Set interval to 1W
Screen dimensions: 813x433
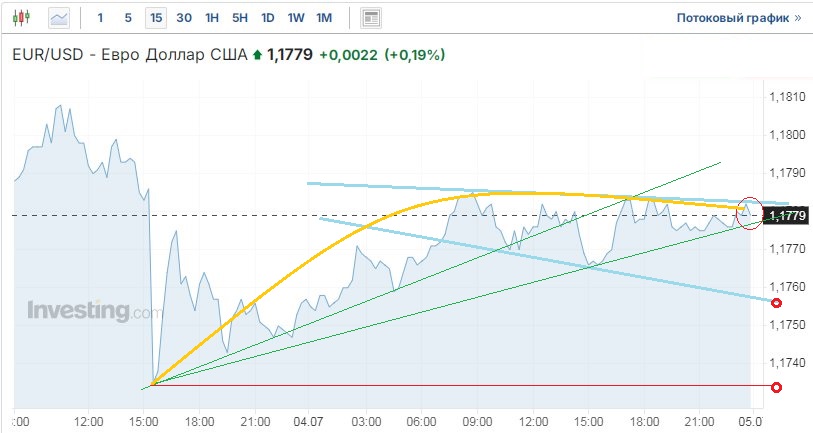click(x=296, y=18)
